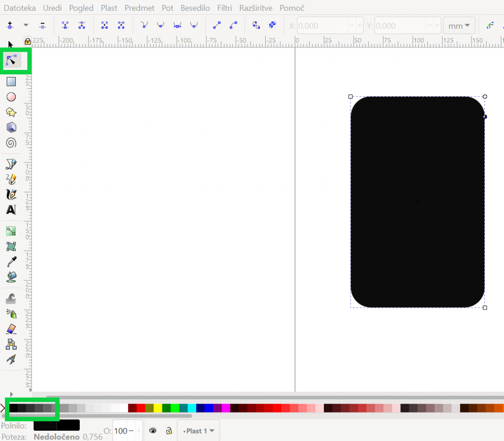
Task: Open the mm units dropdown
Action: [x=459, y=26]
